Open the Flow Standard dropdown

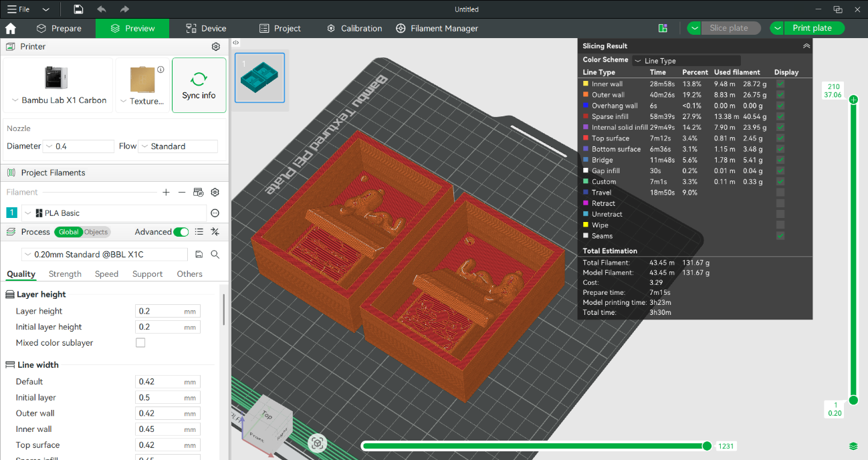click(178, 146)
